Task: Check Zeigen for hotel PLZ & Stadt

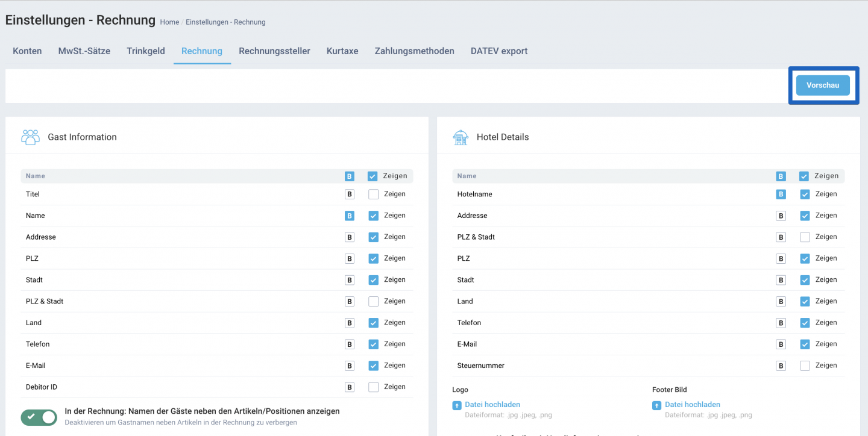Action: [x=805, y=237]
